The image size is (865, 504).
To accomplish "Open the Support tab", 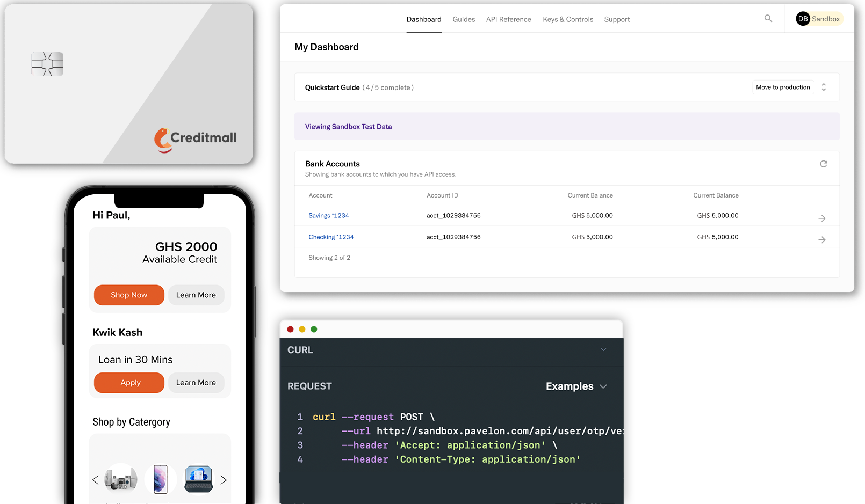I will coord(617,19).
